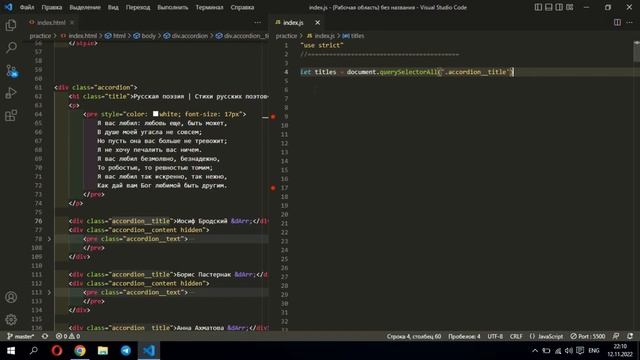This screenshot has width=640, height=360.
Task: Open the Accounts menu icon
Action: pyautogui.click(x=11, y=297)
